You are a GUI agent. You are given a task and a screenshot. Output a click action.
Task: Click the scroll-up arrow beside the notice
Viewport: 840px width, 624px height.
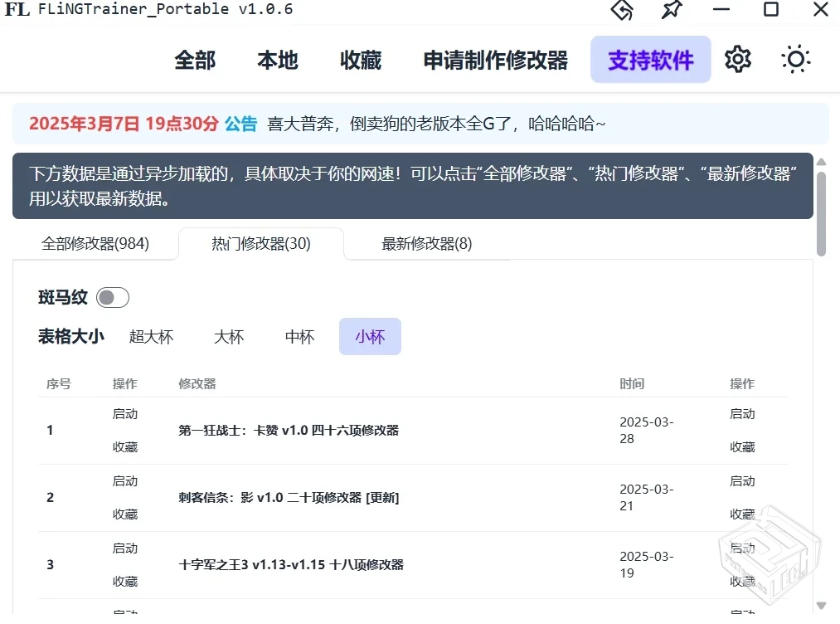click(822, 163)
